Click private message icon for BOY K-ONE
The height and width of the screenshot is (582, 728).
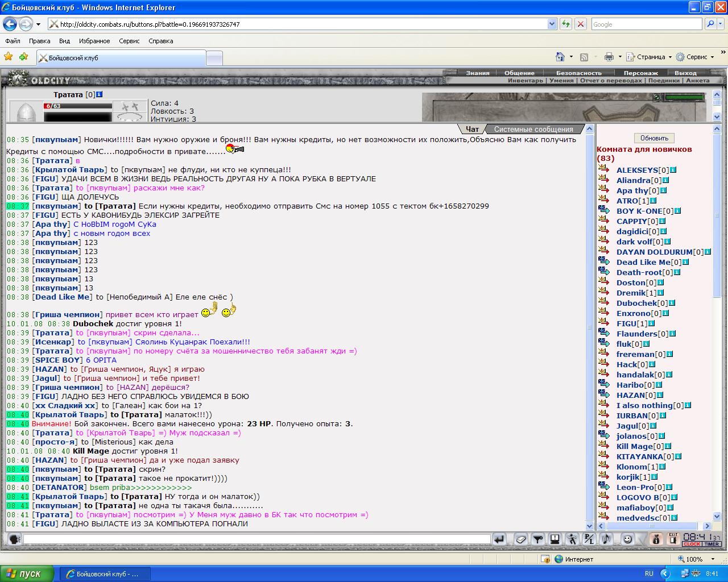(603, 211)
